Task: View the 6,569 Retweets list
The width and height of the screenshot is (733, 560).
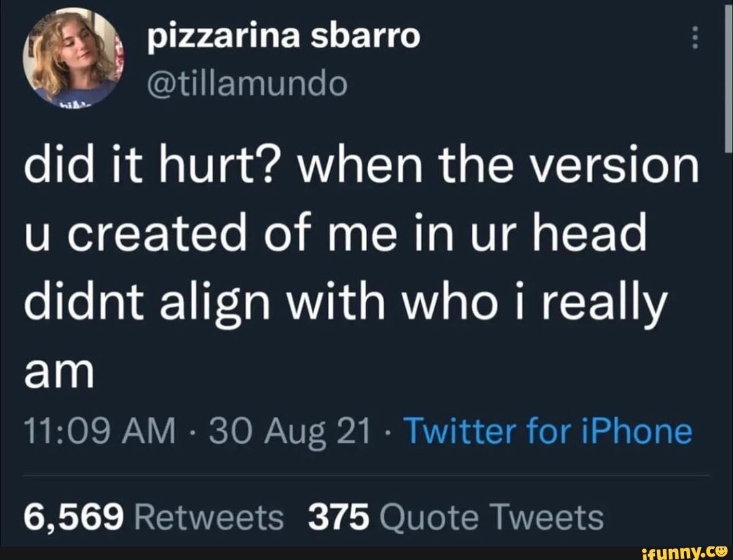Action: [x=153, y=518]
